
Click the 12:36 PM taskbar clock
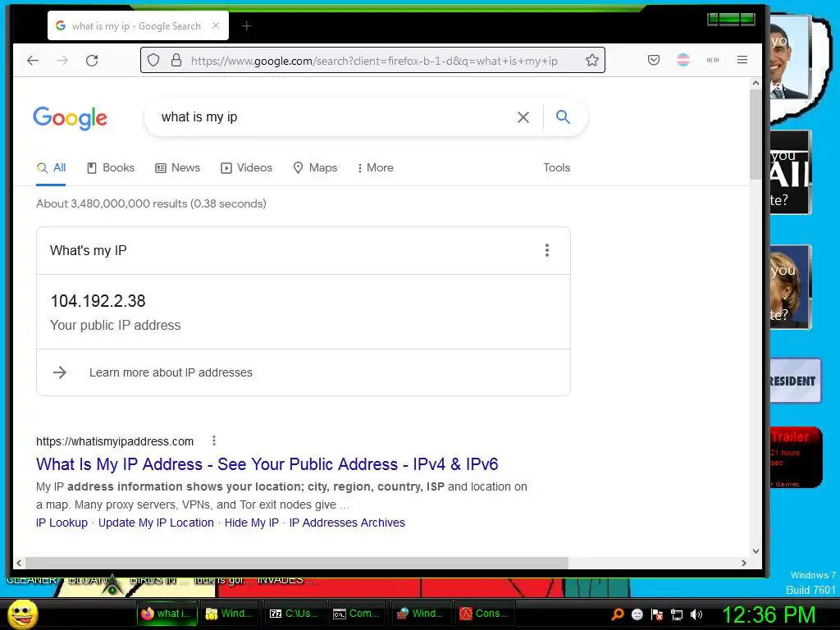coord(768,614)
